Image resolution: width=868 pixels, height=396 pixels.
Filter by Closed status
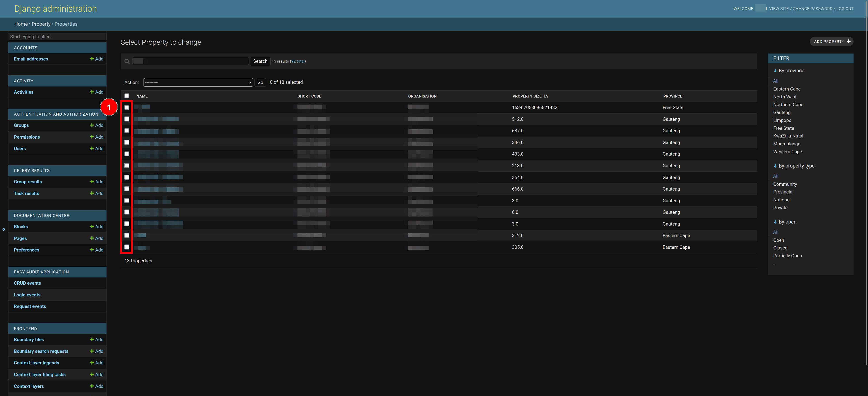[x=780, y=248]
